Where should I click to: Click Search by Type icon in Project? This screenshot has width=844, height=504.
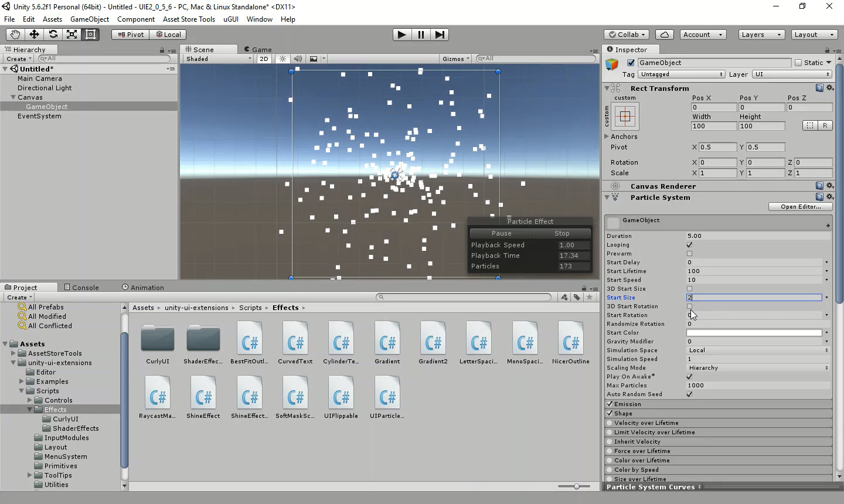[x=564, y=297]
